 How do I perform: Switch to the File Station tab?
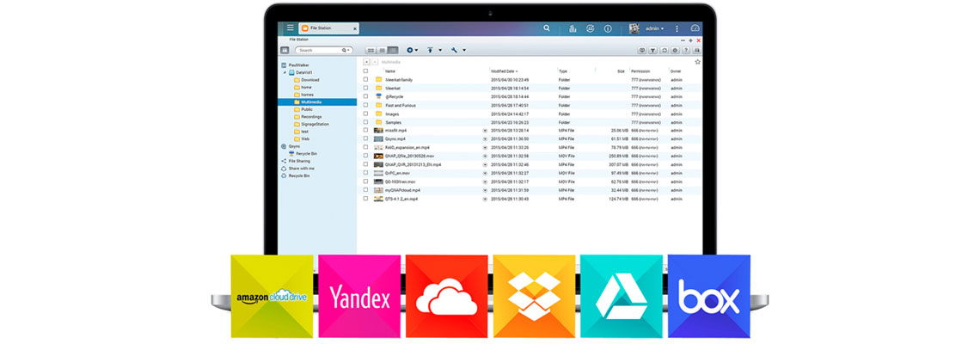pos(328,28)
